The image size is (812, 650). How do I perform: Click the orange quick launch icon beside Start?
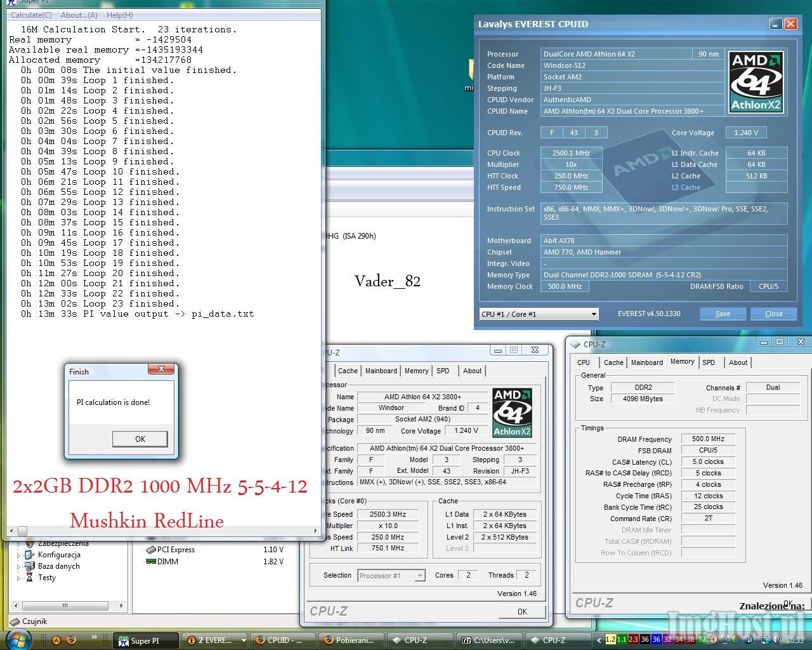click(56, 640)
